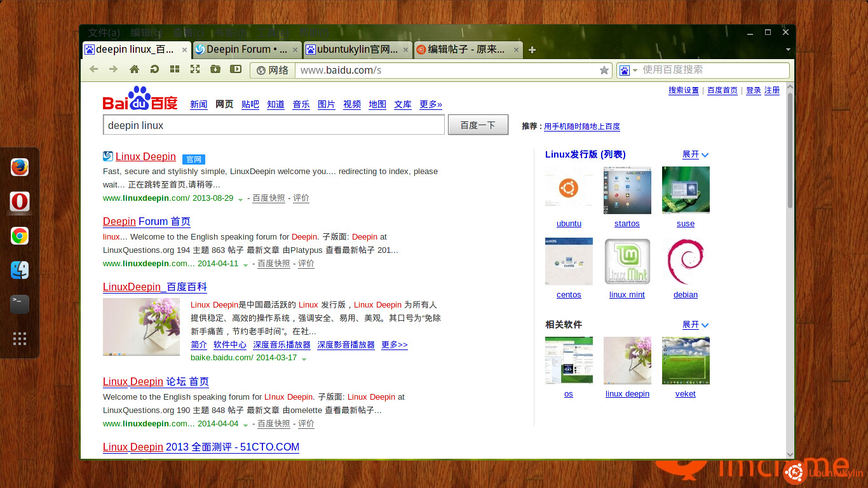Toggle fullscreen mode from the toolbar
868x488 pixels.
(195, 69)
